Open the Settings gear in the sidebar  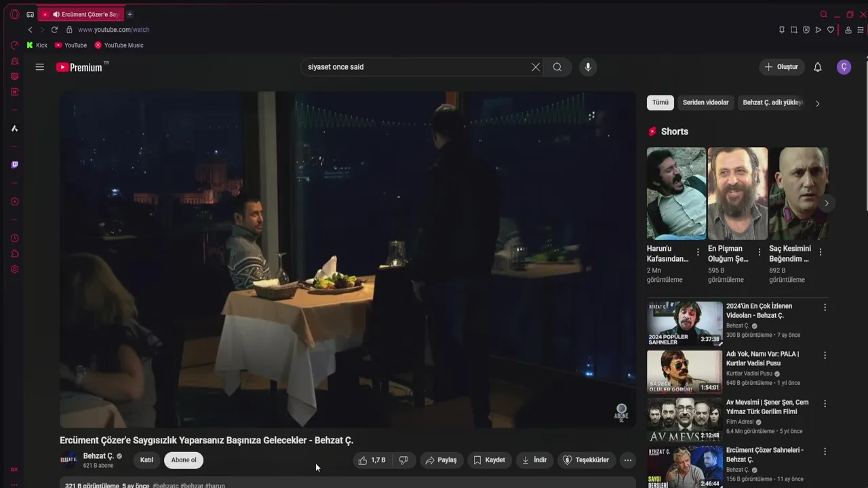(x=14, y=269)
